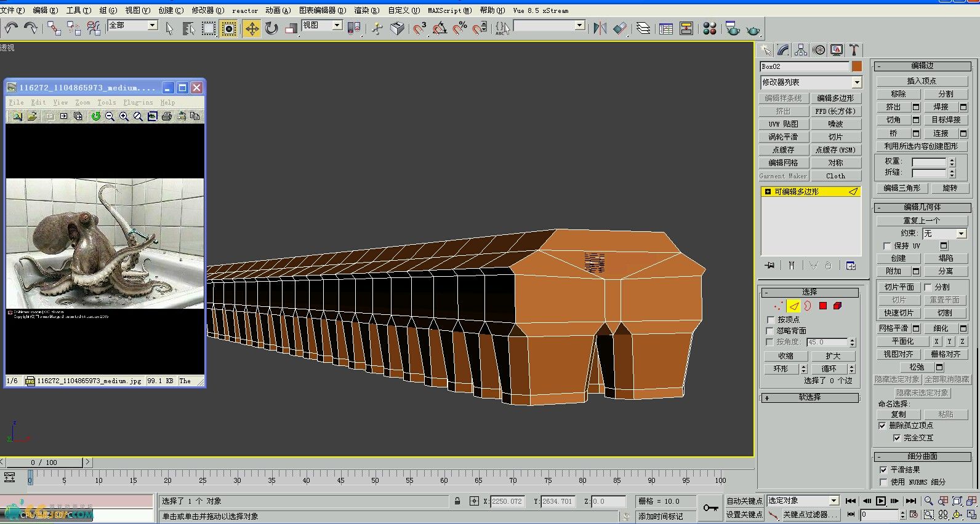Open Select by Name list tool
980x524 pixels.
[188, 28]
